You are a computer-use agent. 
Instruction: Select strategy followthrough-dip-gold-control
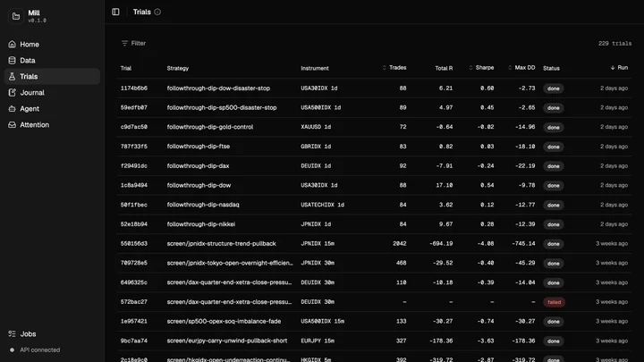[210, 127]
